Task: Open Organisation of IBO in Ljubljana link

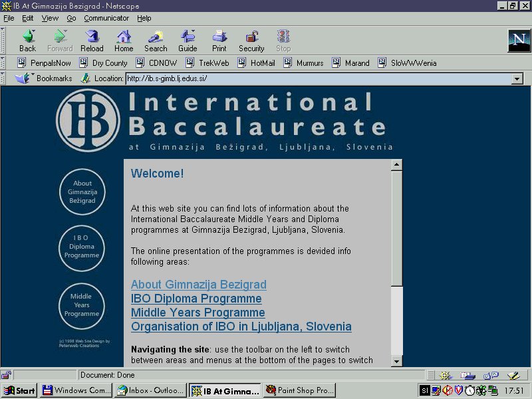Action: (x=241, y=327)
